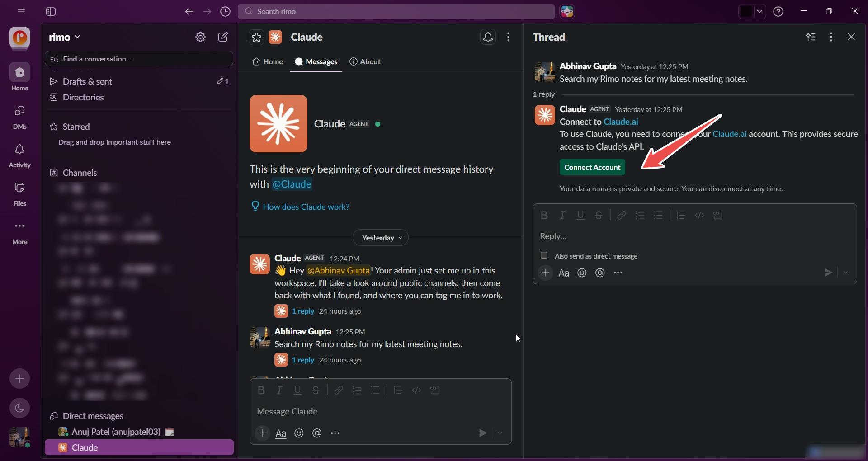The height and width of the screenshot is (461, 868).
Task: Switch to the Messages tab
Action: click(x=316, y=61)
